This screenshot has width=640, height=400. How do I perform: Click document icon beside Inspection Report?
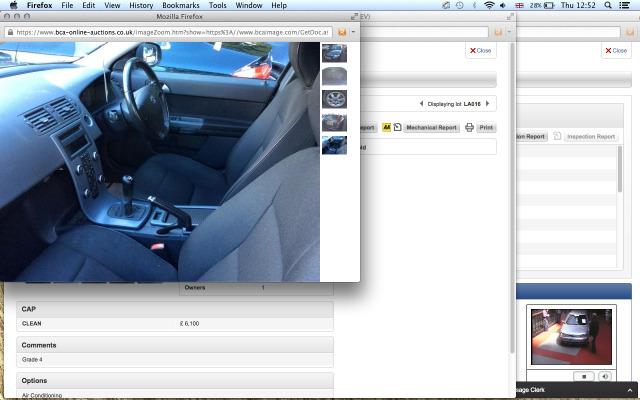(557, 136)
